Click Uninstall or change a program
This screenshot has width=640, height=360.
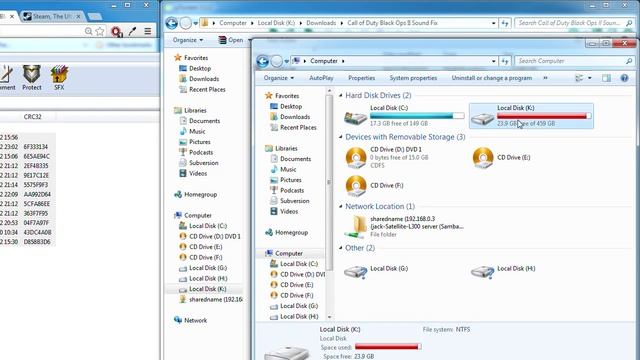click(x=491, y=78)
